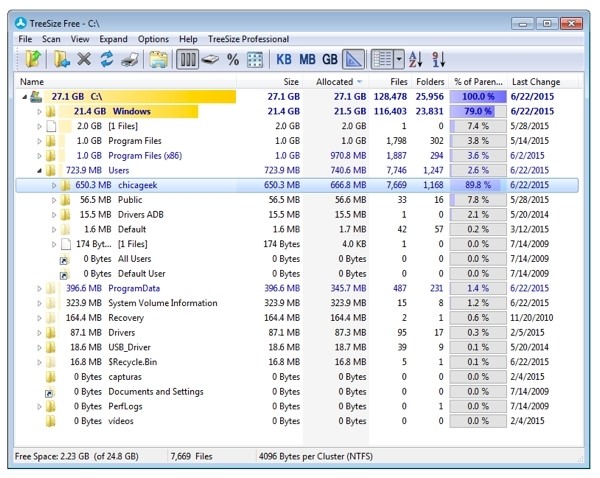Click the chicageek folder icon

click(65, 185)
